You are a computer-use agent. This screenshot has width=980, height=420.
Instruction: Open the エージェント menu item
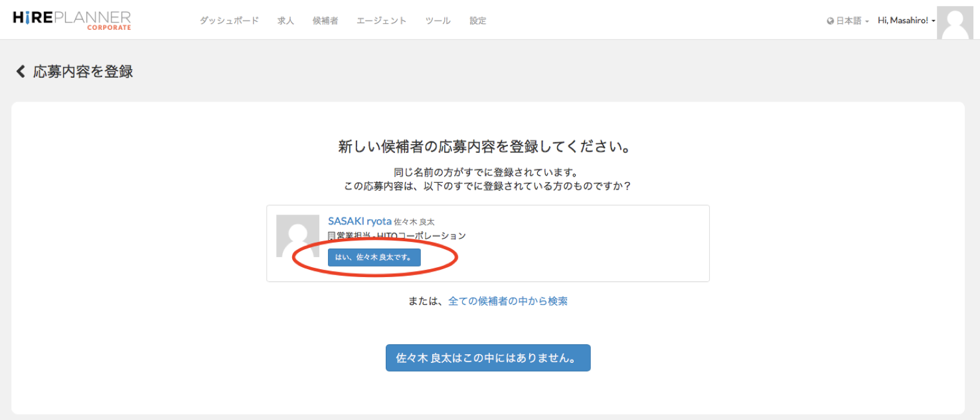pyautogui.click(x=381, y=21)
